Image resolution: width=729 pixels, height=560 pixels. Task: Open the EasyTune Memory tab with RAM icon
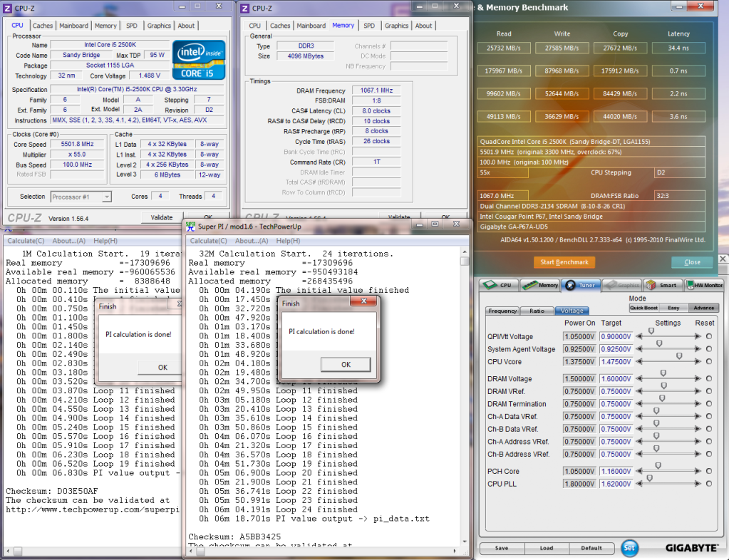(x=539, y=285)
